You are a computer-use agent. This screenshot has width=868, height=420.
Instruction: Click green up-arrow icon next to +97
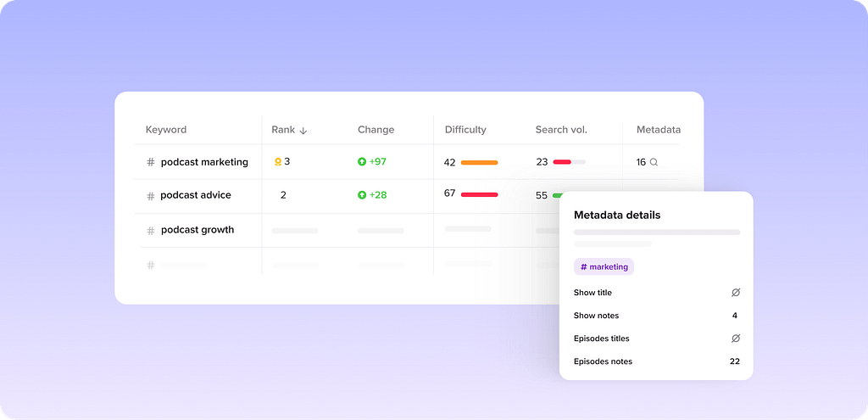pyautogui.click(x=362, y=161)
